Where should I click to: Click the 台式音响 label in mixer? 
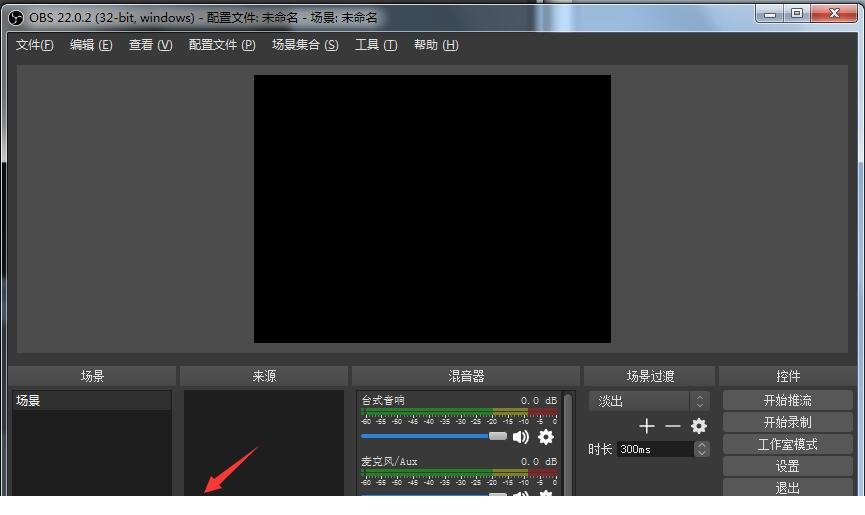(383, 400)
